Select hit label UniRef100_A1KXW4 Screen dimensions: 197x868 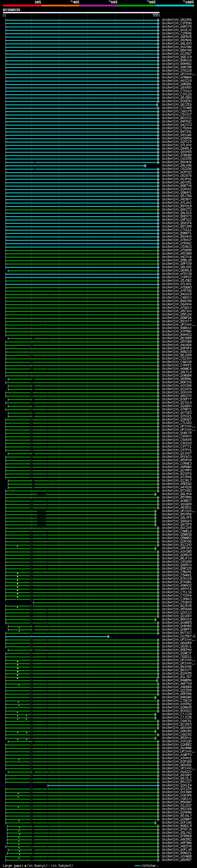pyautogui.click(x=177, y=47)
